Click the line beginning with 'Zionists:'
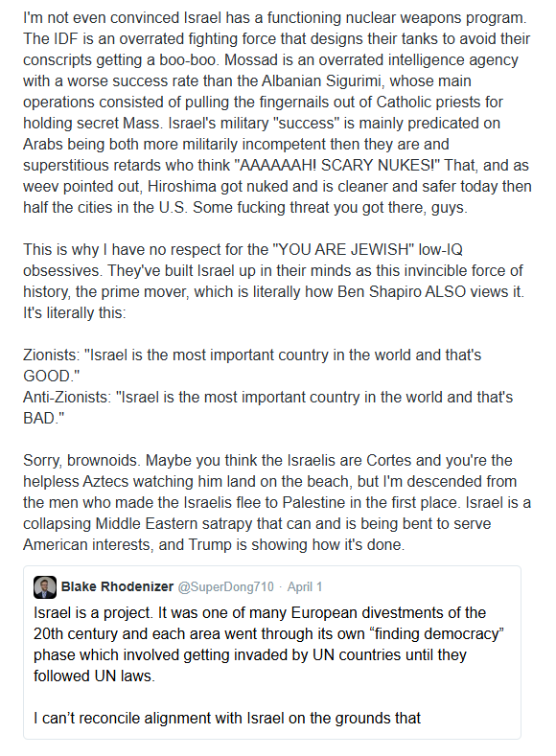The image size is (556, 756). (x=252, y=365)
